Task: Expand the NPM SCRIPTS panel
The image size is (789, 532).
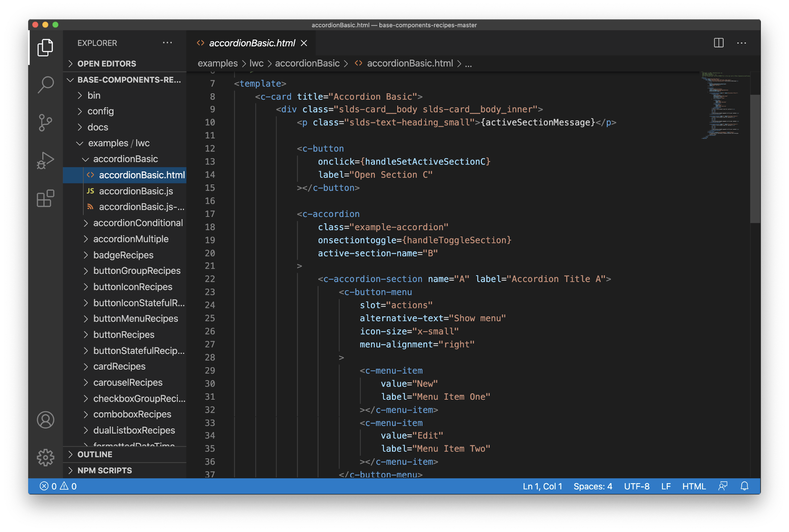Action: click(x=105, y=470)
